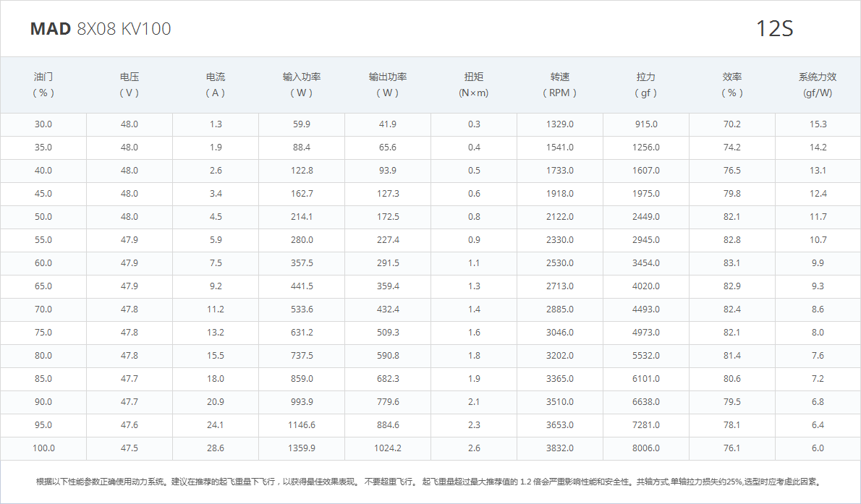Select the 扭矩 (N×m) column header
This screenshot has height=504, width=861.
click(x=474, y=85)
